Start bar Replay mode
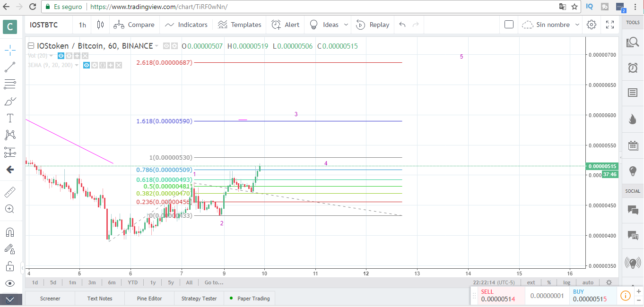This screenshot has width=644, height=307. (373, 25)
